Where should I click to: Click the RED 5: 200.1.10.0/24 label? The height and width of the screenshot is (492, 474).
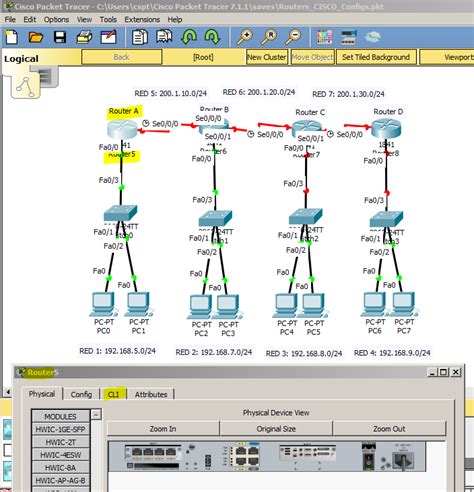click(171, 93)
